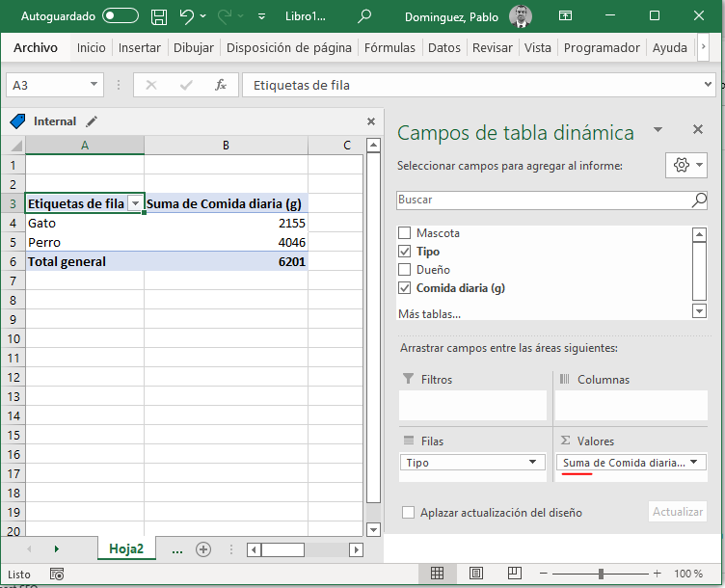Image resolution: width=725 pixels, height=588 pixels.
Task: Undo the last action
Action: click(186, 16)
